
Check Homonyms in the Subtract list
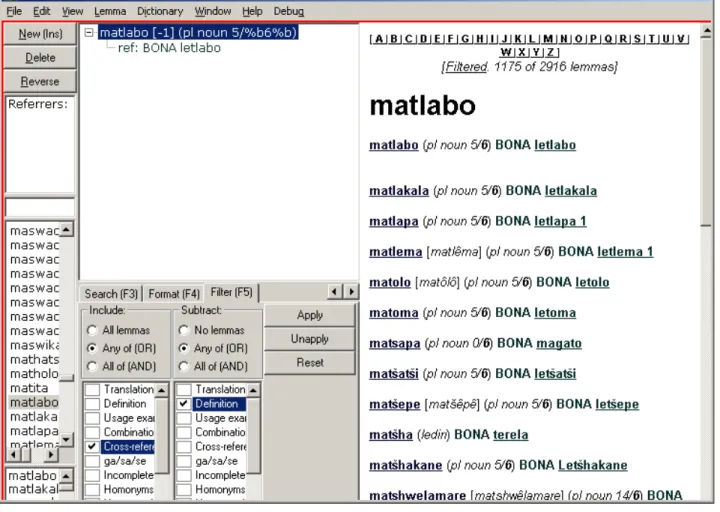[184, 489]
